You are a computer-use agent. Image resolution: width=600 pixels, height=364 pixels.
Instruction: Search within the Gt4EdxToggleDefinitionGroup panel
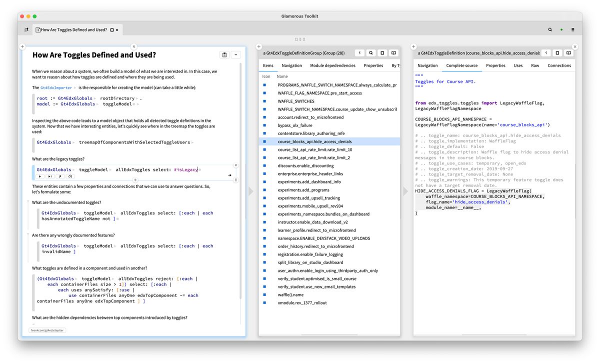pos(371,52)
